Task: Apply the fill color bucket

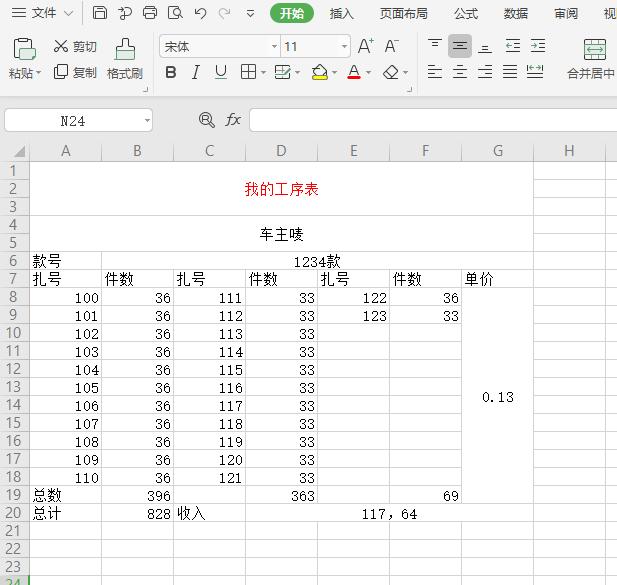Action: (320, 72)
